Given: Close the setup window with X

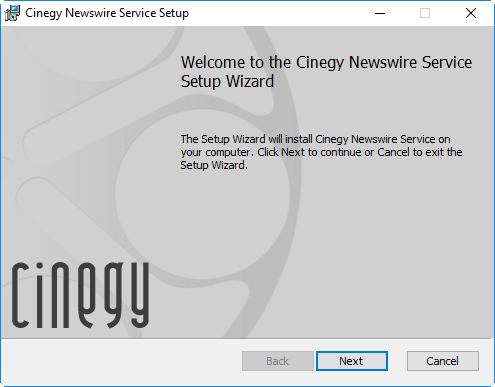Looking at the screenshot, I should point(471,13).
